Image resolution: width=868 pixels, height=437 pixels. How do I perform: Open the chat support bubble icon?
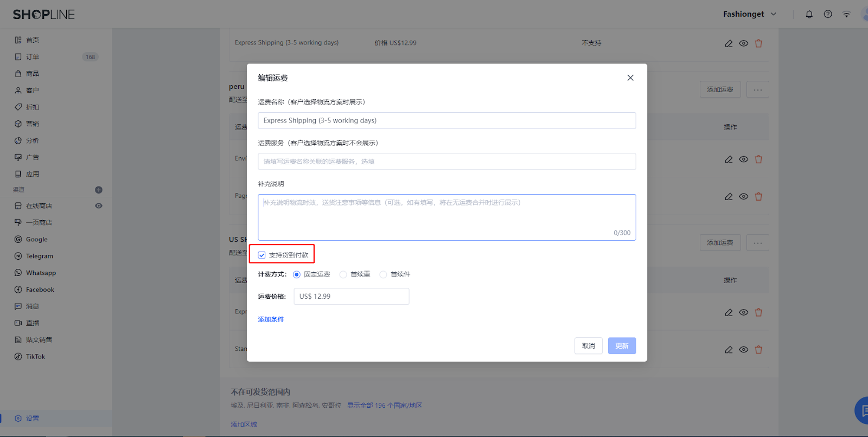[862, 410]
